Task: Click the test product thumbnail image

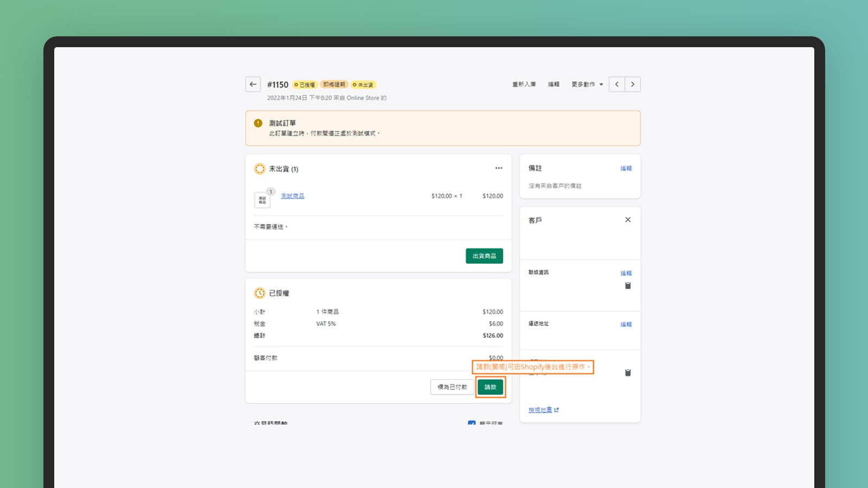Action: (x=262, y=200)
